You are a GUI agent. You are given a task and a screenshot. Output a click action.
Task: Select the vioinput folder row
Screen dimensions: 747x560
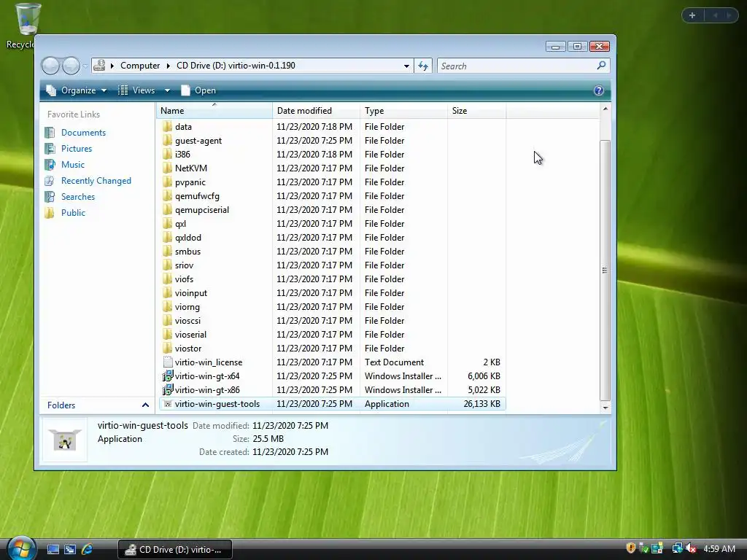coord(332,293)
